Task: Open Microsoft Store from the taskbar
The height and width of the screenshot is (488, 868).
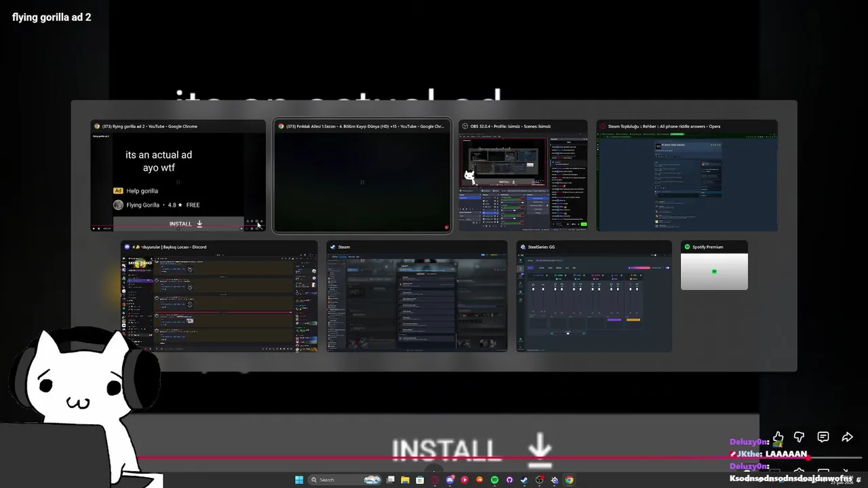Action: (420, 480)
